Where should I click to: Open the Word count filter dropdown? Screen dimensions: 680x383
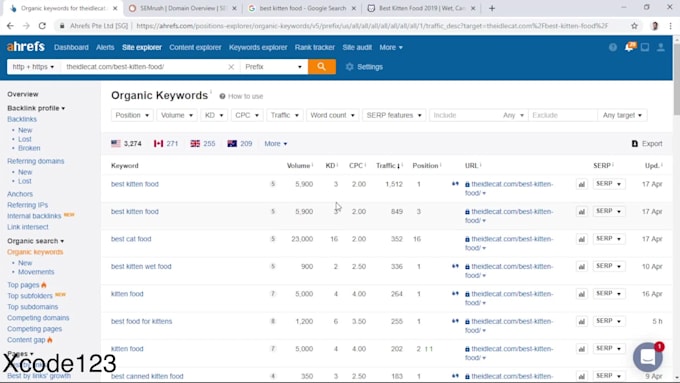333,115
